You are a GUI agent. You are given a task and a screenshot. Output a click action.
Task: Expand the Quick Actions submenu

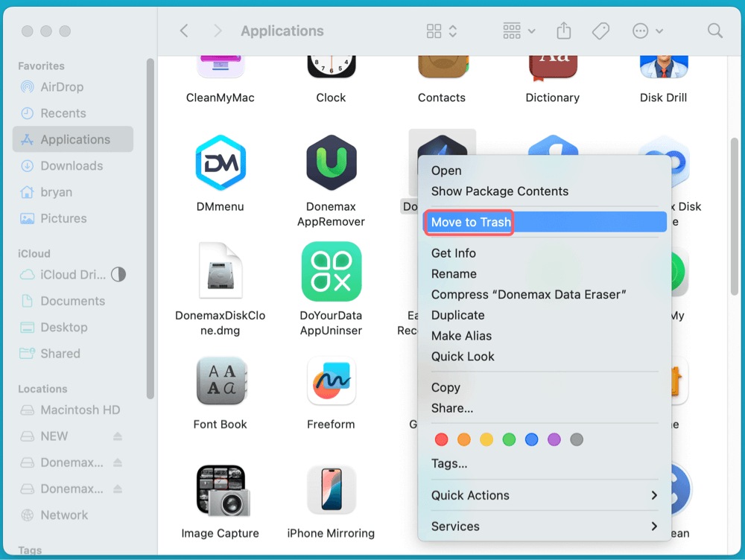[x=544, y=495]
